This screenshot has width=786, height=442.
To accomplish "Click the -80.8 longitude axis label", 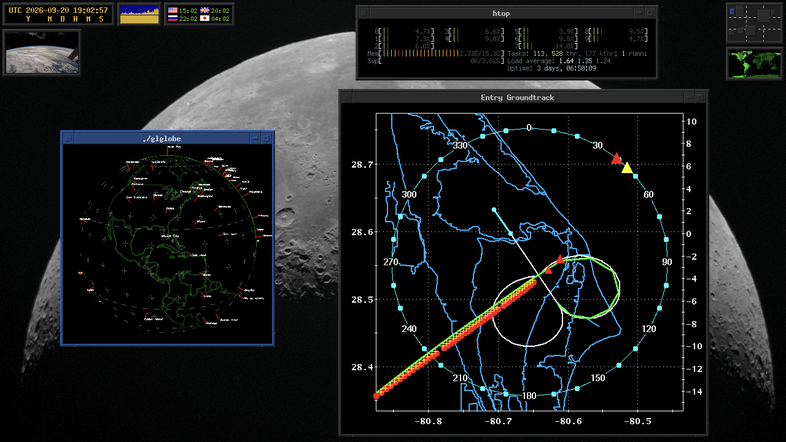I will [x=428, y=421].
